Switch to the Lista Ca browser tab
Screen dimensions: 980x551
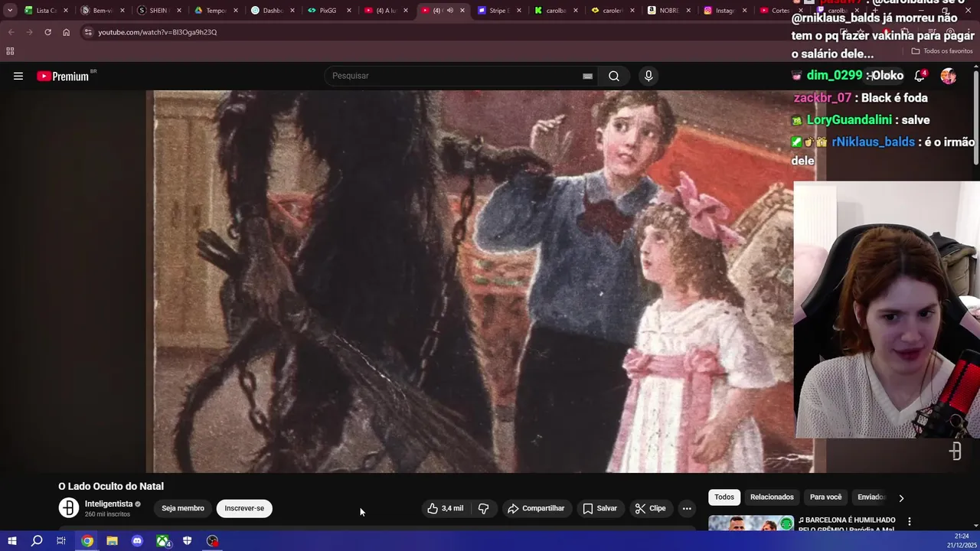point(46,11)
